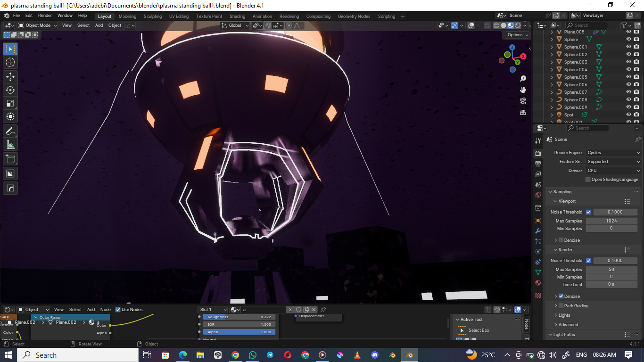Open the Render menu
The image size is (644, 362).
[45, 16]
